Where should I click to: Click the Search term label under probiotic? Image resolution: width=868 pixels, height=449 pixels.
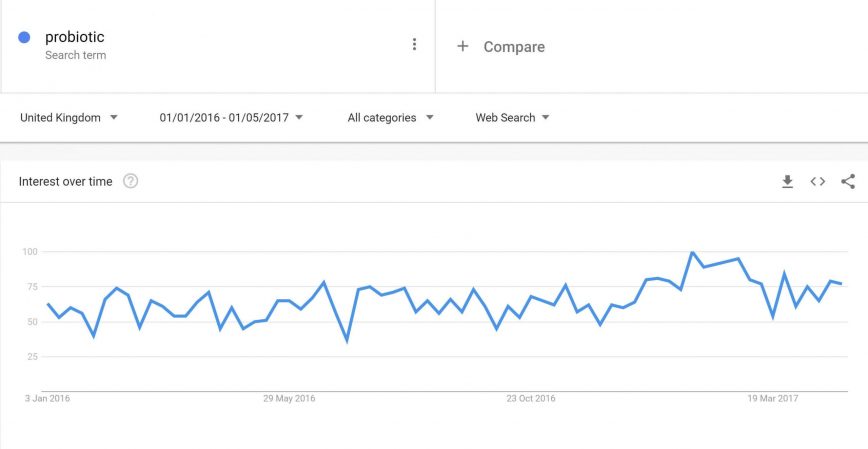[75, 55]
